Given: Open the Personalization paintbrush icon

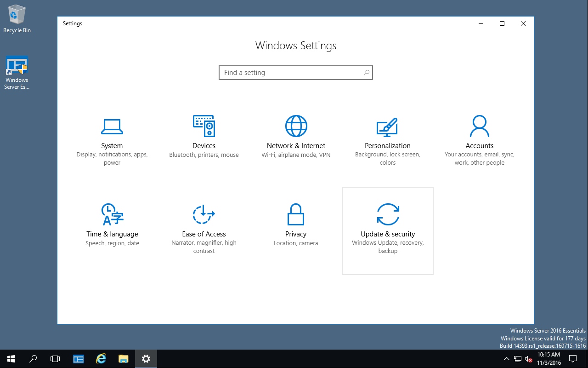Looking at the screenshot, I should (x=387, y=126).
